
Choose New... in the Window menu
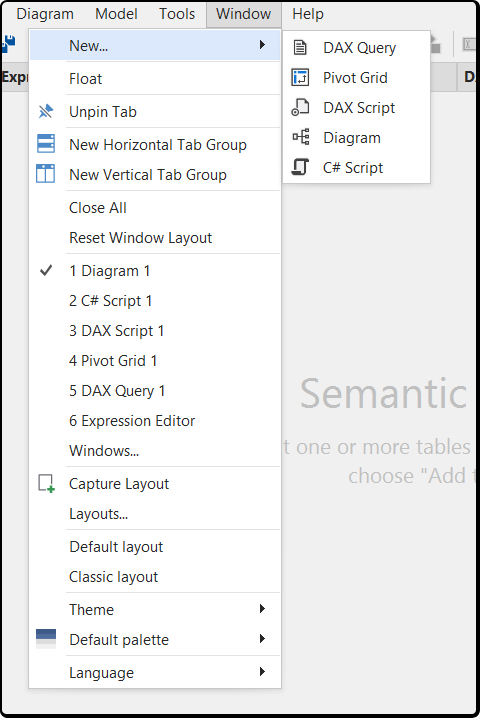[x=155, y=45]
